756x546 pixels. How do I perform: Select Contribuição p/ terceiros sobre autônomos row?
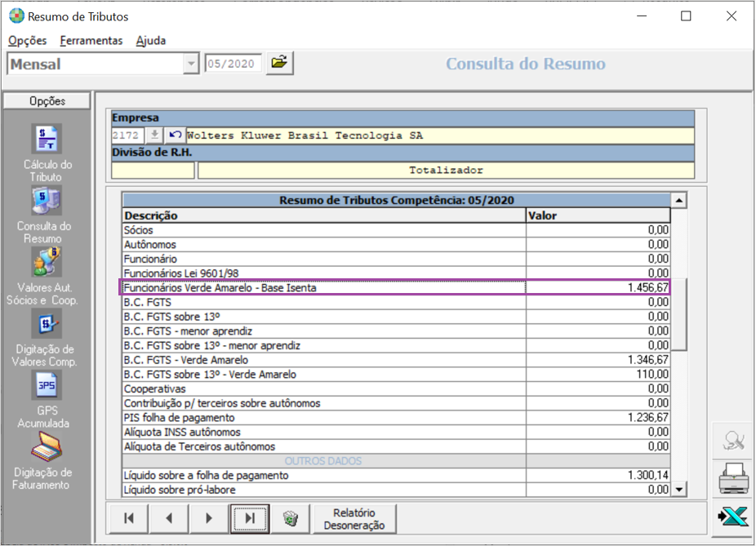coord(396,403)
